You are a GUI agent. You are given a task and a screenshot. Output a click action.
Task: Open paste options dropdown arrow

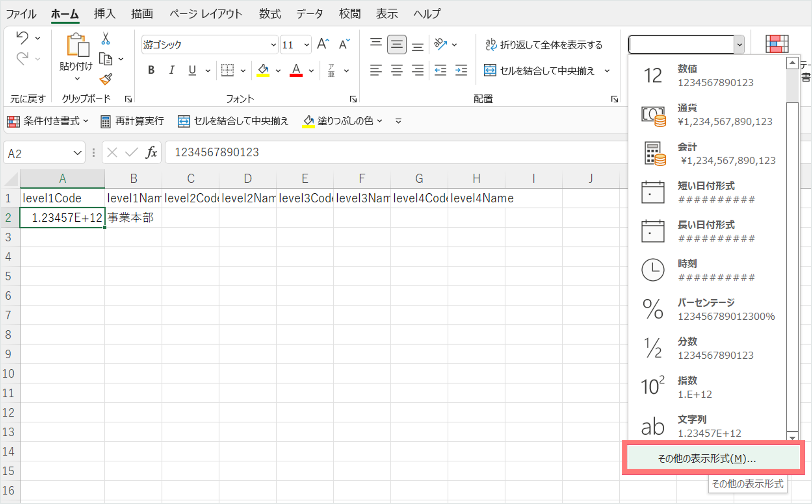(77, 79)
